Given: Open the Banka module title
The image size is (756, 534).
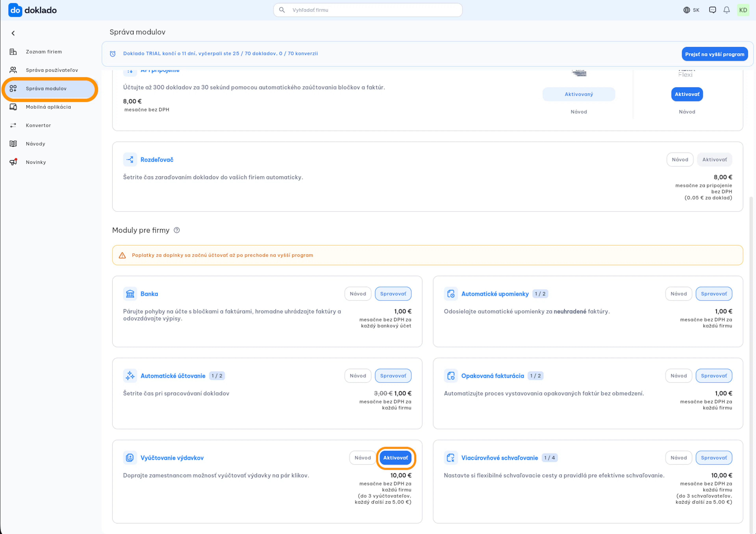Looking at the screenshot, I should click(149, 294).
